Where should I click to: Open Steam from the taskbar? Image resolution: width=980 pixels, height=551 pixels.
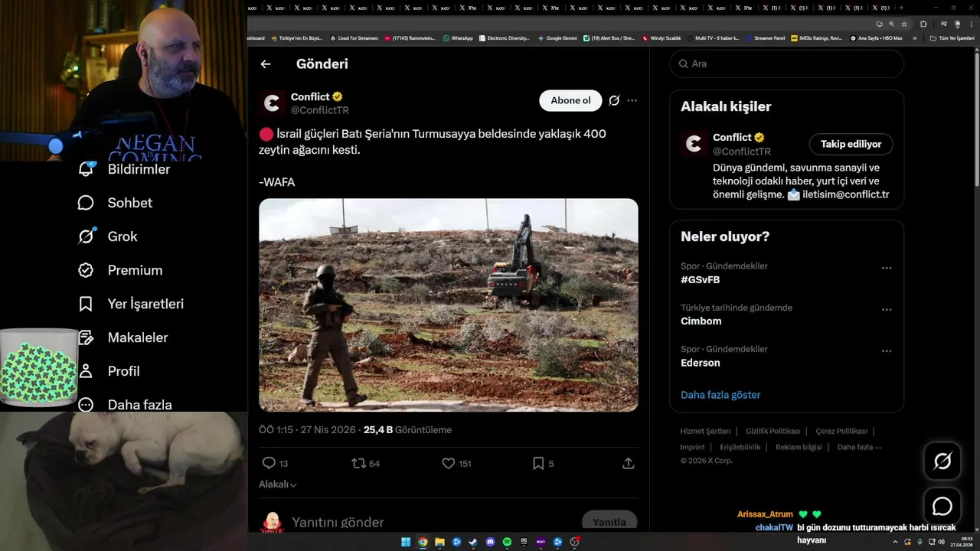click(473, 542)
